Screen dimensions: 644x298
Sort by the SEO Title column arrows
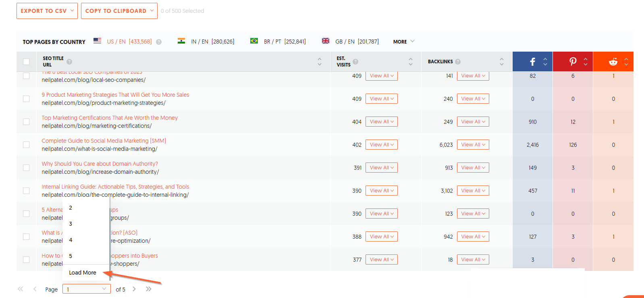[320, 62]
